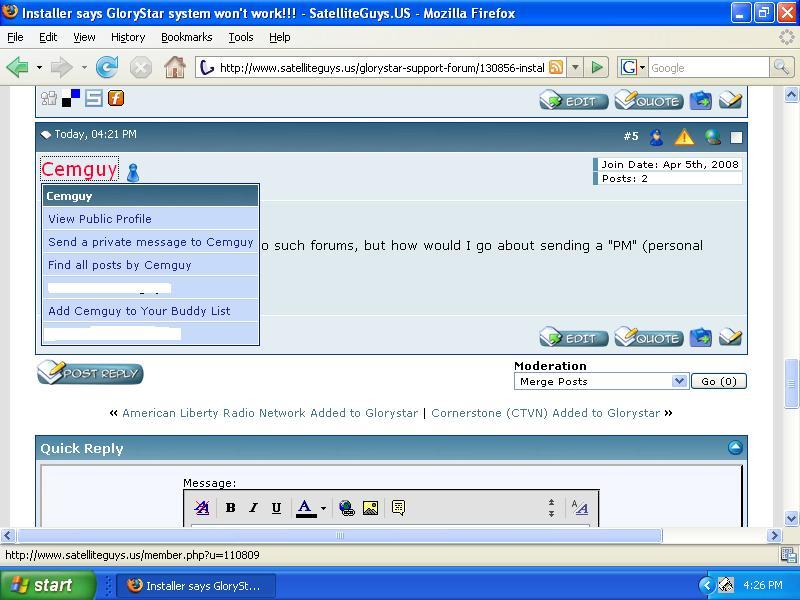This screenshot has height=600, width=800.
Task: Expand hidden system tray icons
Action: 707,585
